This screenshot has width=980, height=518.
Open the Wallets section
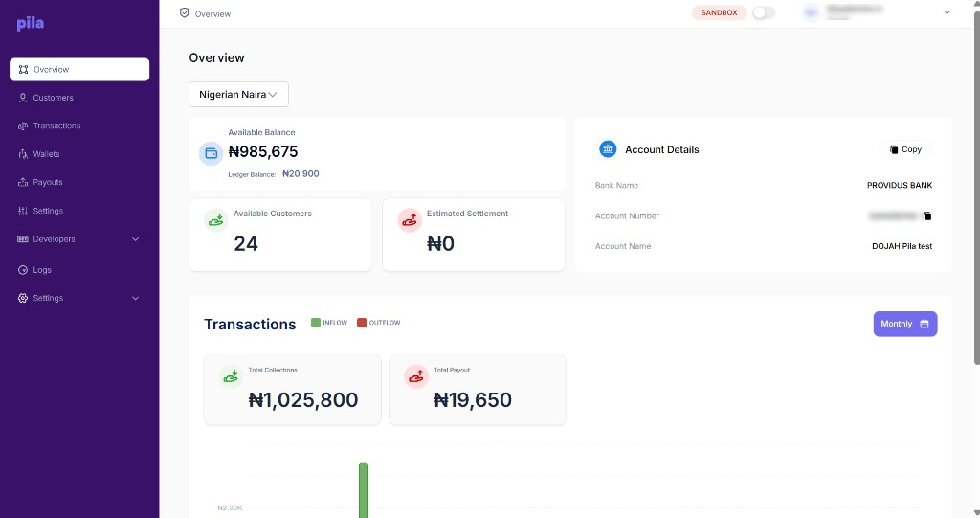tap(46, 154)
